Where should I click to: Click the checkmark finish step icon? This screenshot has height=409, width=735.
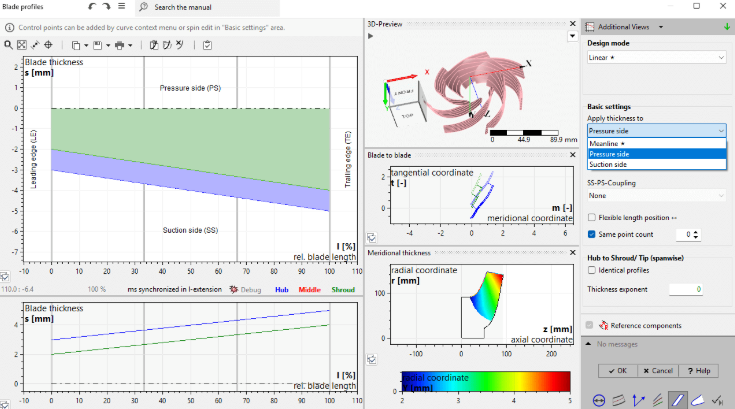[717, 400]
